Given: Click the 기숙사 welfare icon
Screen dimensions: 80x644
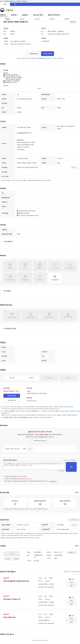Looking at the screenshot, I should click(25, 266).
